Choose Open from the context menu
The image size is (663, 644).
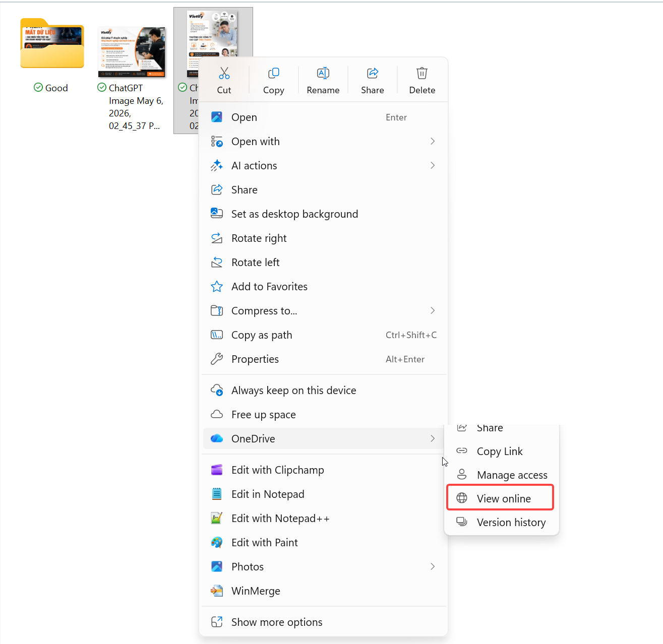tap(324, 117)
